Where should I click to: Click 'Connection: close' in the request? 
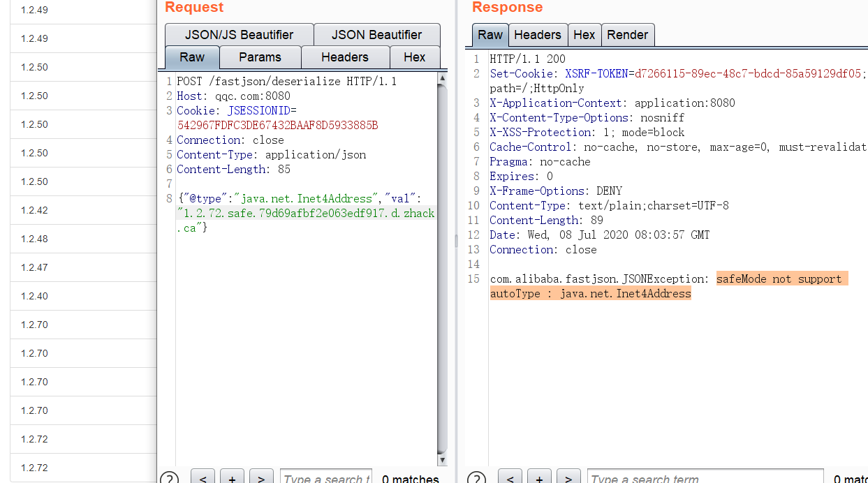230,140
